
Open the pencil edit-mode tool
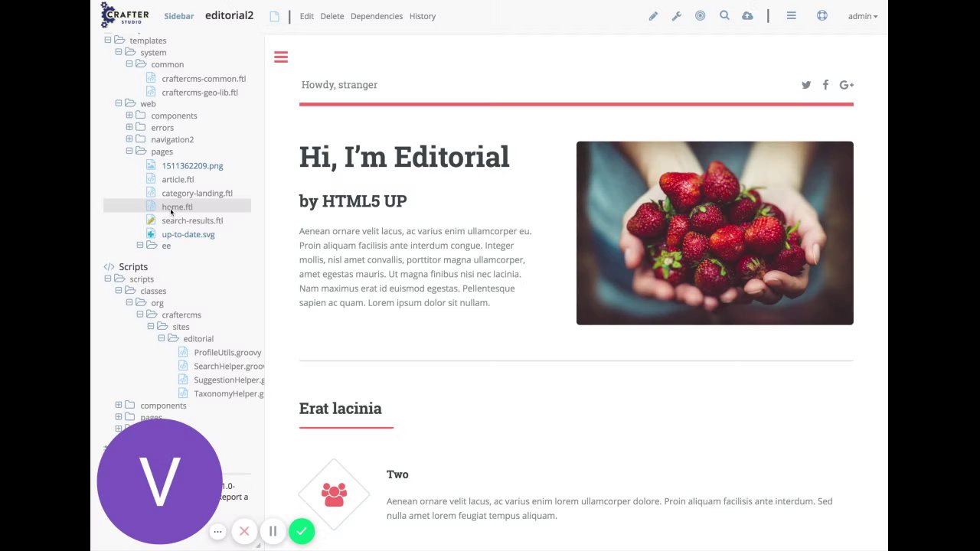click(653, 16)
